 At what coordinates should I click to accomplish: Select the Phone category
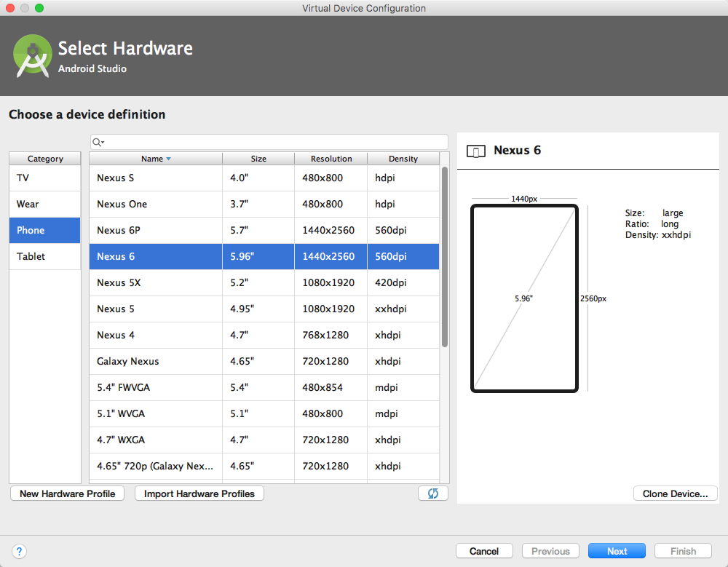45,230
